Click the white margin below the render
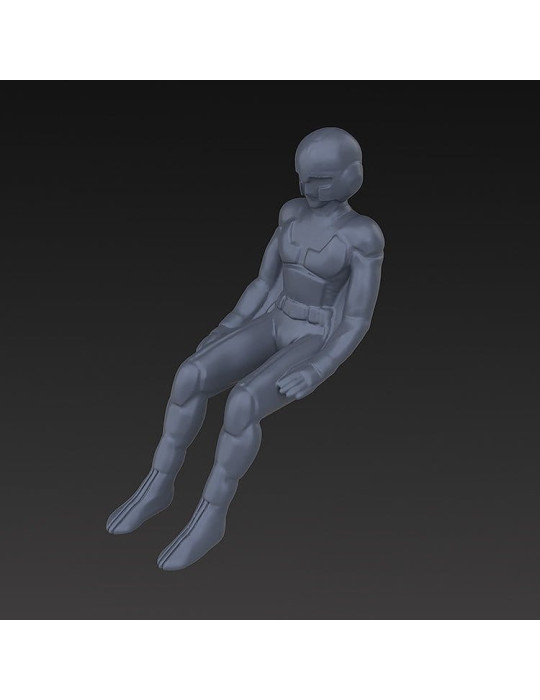Image resolution: width=540 pixels, height=700 pixels. [270, 660]
